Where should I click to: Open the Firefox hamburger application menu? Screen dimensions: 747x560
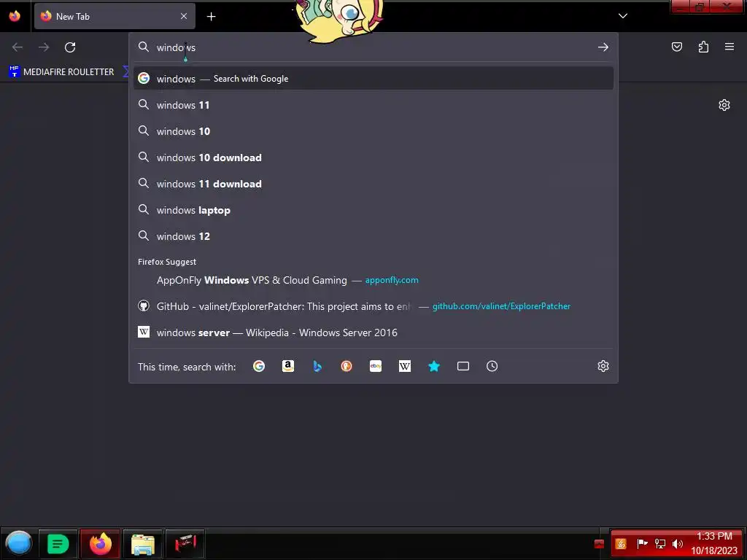[729, 47]
